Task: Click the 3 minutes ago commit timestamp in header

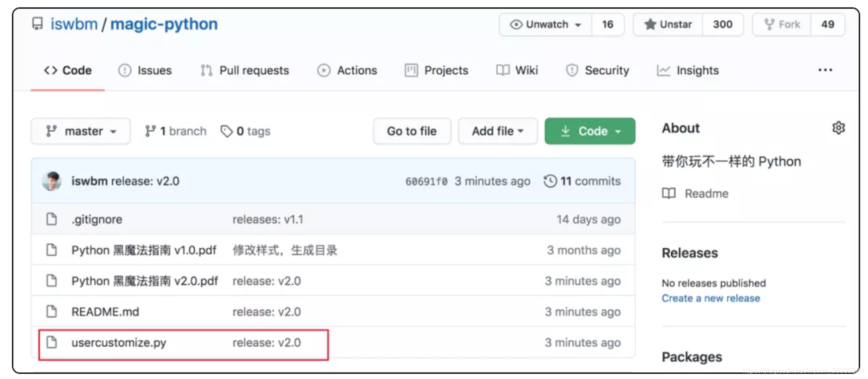Action: (x=492, y=181)
